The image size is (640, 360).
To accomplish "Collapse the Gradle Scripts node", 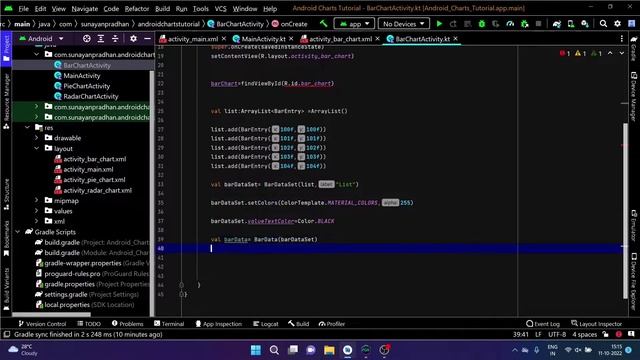I will tap(18, 232).
